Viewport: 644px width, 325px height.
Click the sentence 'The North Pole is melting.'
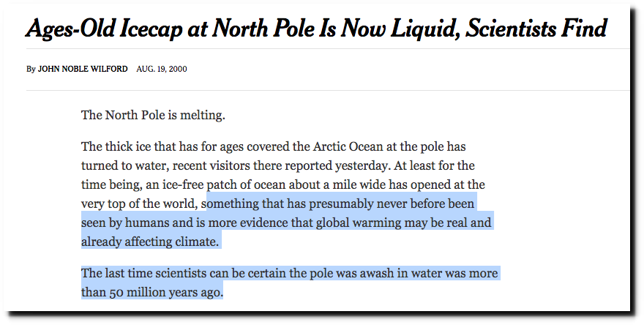tap(153, 115)
